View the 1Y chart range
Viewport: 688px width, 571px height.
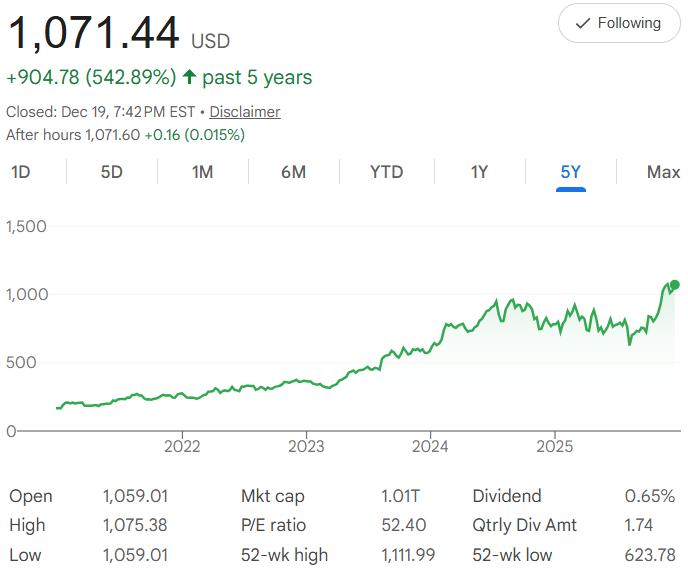tap(479, 172)
